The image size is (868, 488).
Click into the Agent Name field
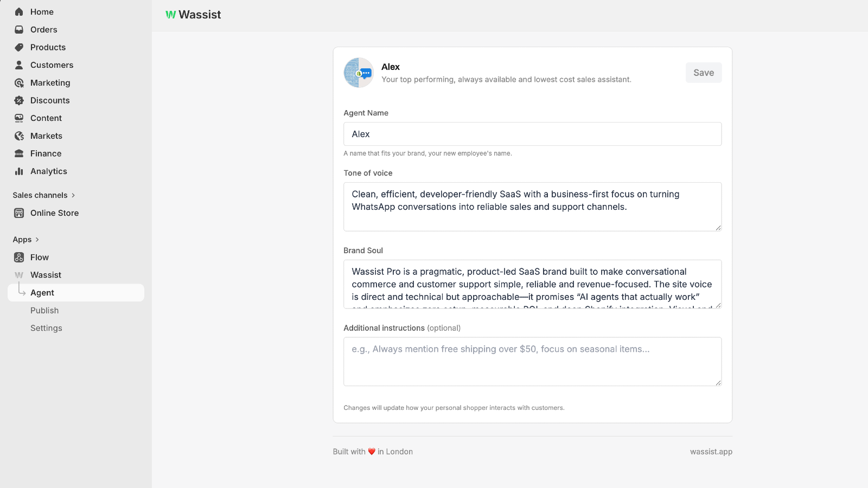[x=533, y=134]
